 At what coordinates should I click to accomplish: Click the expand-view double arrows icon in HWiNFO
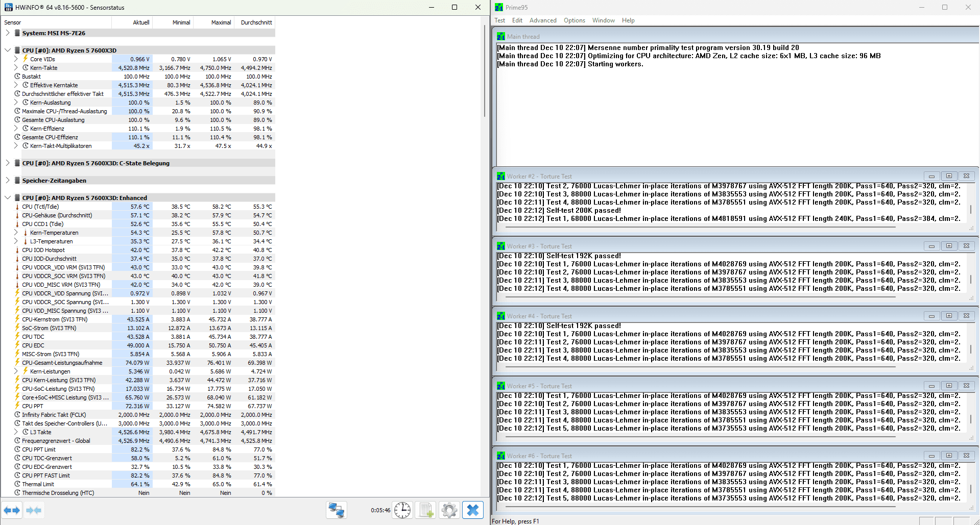click(x=12, y=510)
